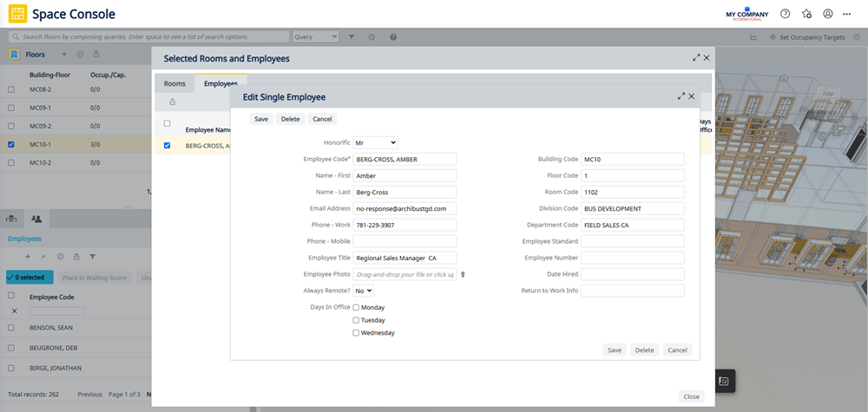Open the three-dots more options menu
This screenshot has width=868, height=412.
[847, 14]
